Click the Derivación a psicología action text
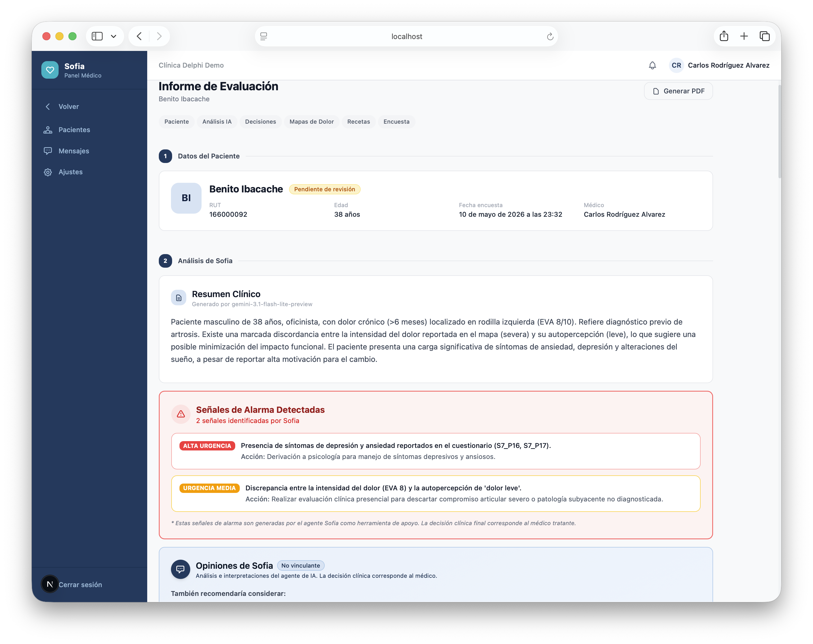The image size is (813, 644). tap(381, 457)
